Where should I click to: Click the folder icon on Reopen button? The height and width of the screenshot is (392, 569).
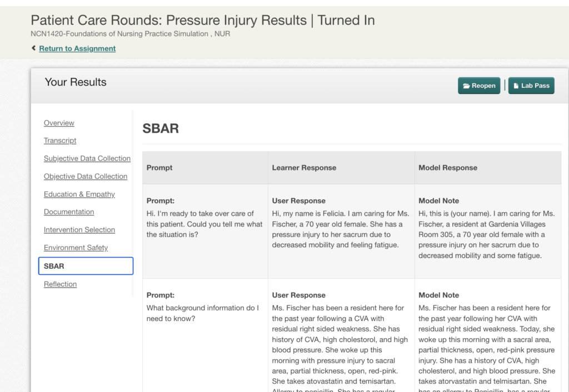466,86
